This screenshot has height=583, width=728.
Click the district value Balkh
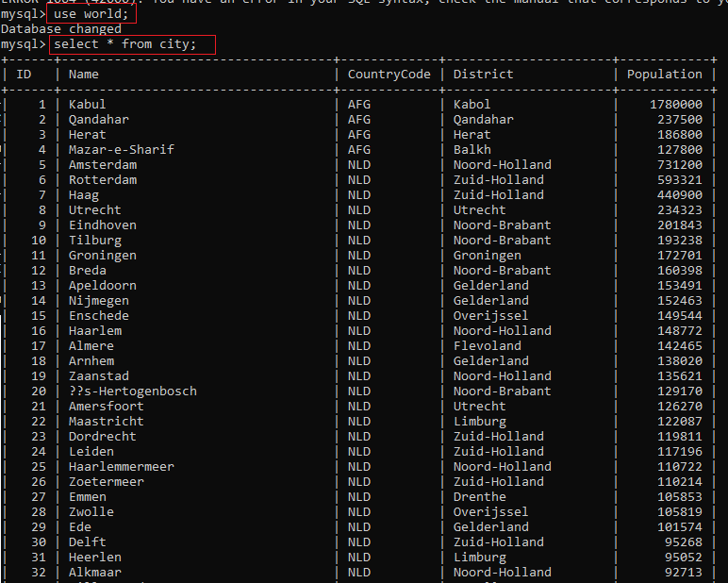472,150
